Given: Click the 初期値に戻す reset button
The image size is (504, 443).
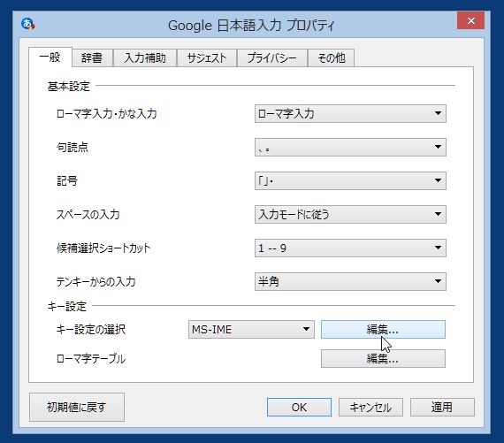Looking at the screenshot, I should click(77, 407).
